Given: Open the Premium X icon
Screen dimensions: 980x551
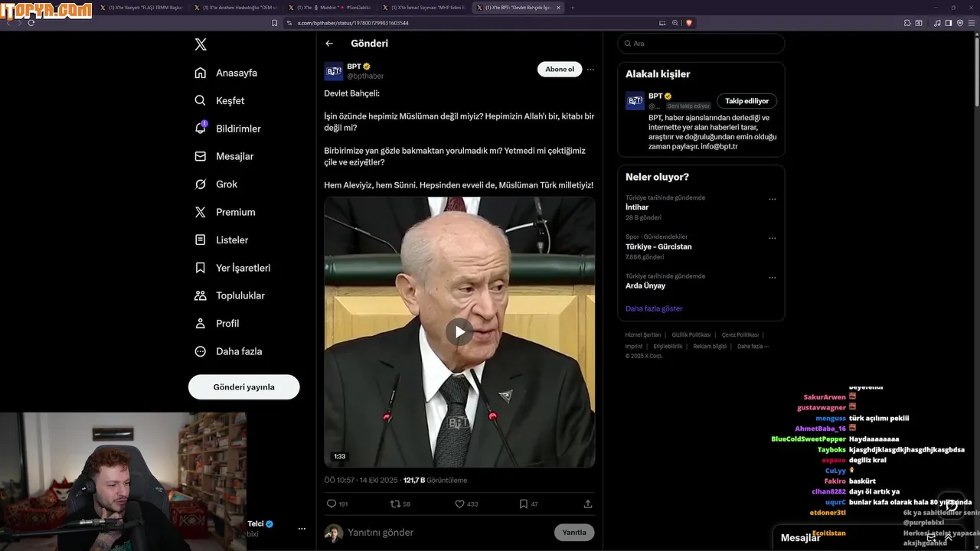Looking at the screenshot, I should (x=201, y=212).
